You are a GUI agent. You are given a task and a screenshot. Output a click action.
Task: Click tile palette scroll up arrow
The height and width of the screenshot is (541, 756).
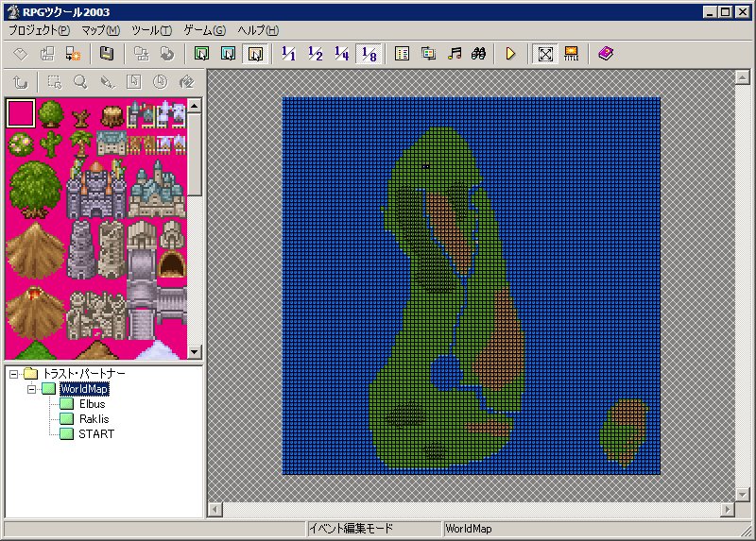[x=195, y=106]
